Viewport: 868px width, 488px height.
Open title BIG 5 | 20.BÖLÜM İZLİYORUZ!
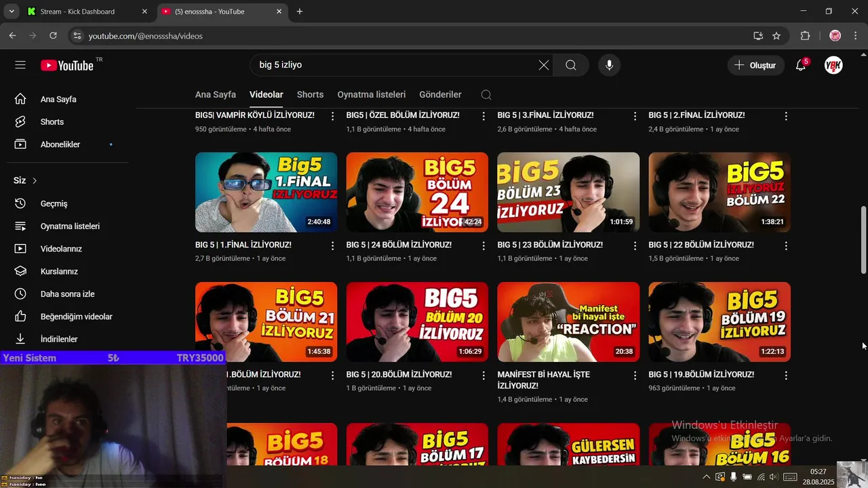[399, 374]
